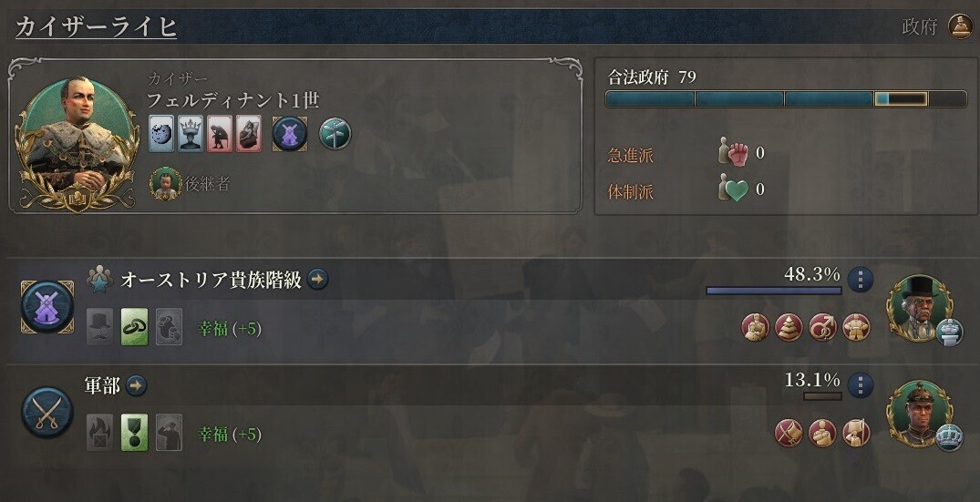The width and height of the screenshot is (980, 502).
Task: Click the globe trait card of Ferdinand
Action: (161, 133)
